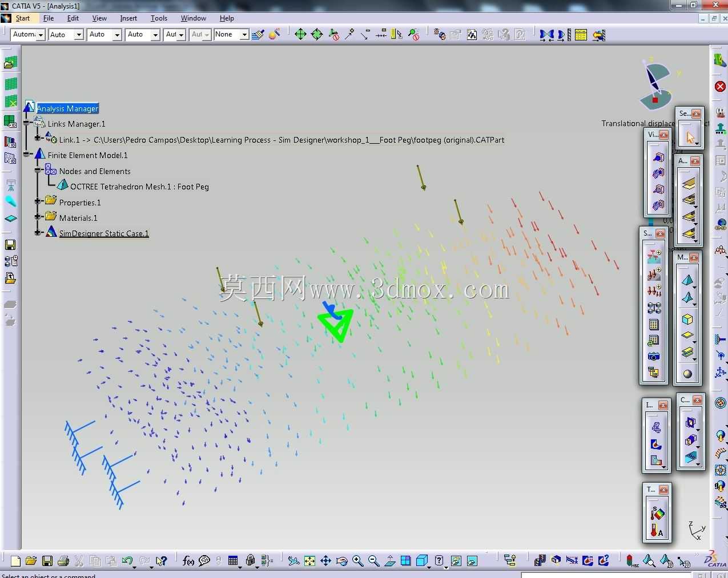Viewport: 728px width, 578px height.
Task: Click the paintbrush icon in top toolbar
Action: coord(258,35)
